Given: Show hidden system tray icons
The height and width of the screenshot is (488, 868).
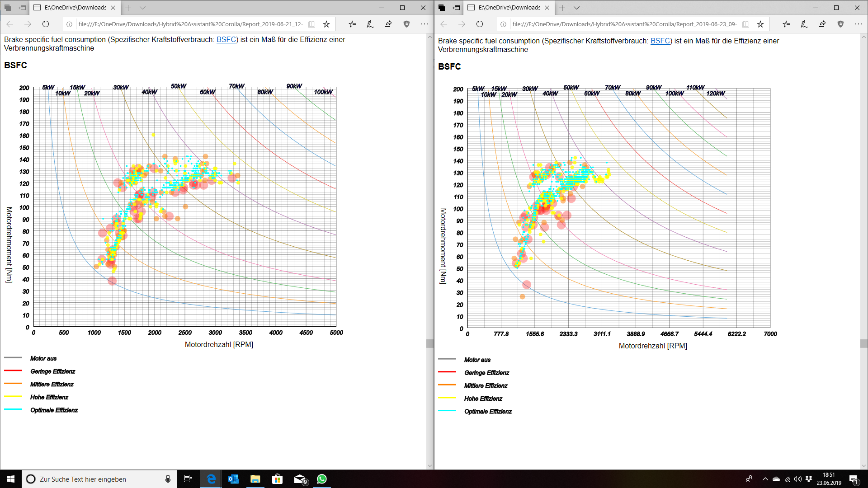Looking at the screenshot, I should coord(765,479).
